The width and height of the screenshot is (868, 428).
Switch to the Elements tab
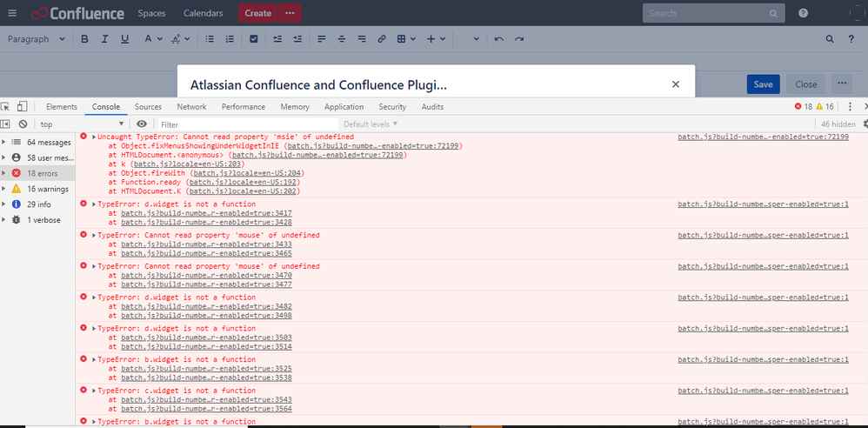click(x=62, y=107)
